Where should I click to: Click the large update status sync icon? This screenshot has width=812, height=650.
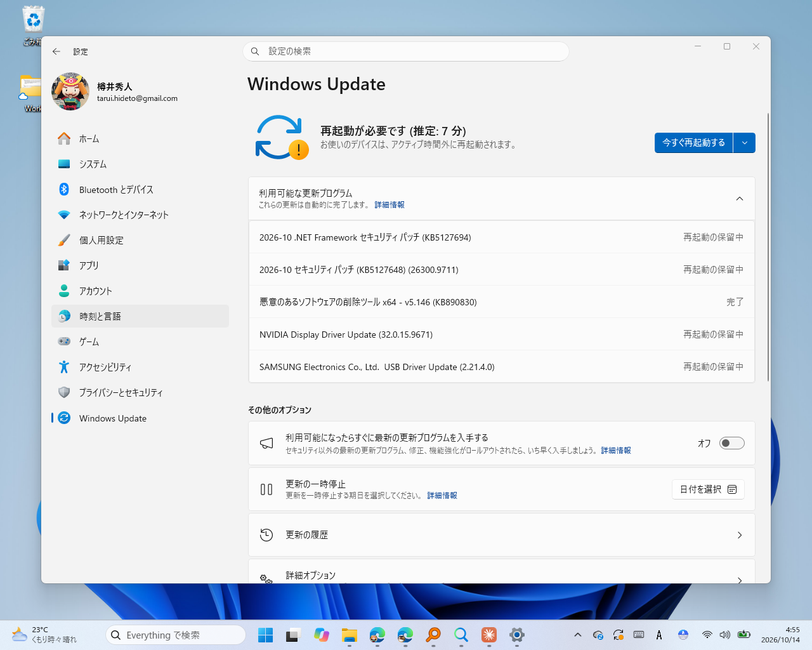coord(281,137)
